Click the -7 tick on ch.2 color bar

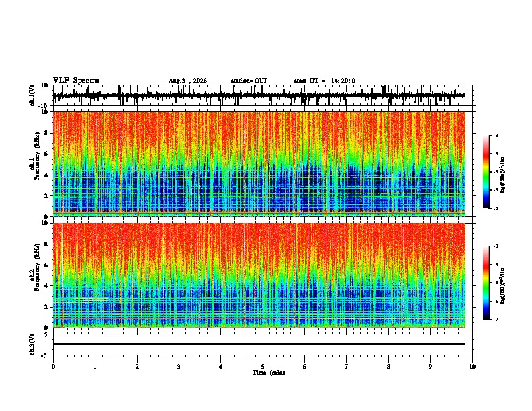click(x=496, y=320)
